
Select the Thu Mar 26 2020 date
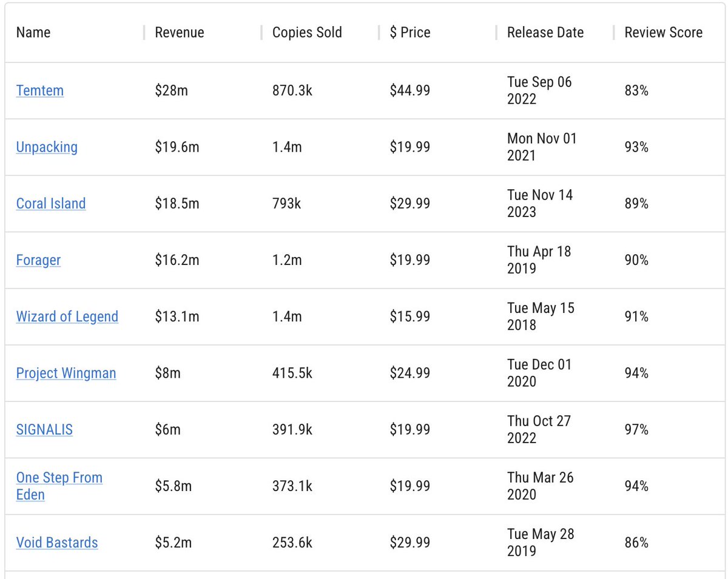pyautogui.click(x=541, y=486)
